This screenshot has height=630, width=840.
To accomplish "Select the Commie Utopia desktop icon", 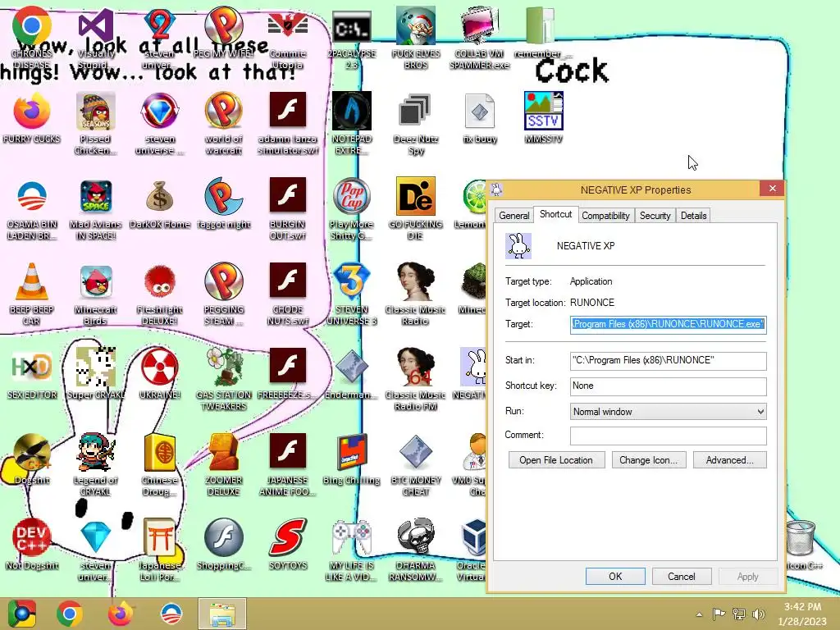I will 288,25.
